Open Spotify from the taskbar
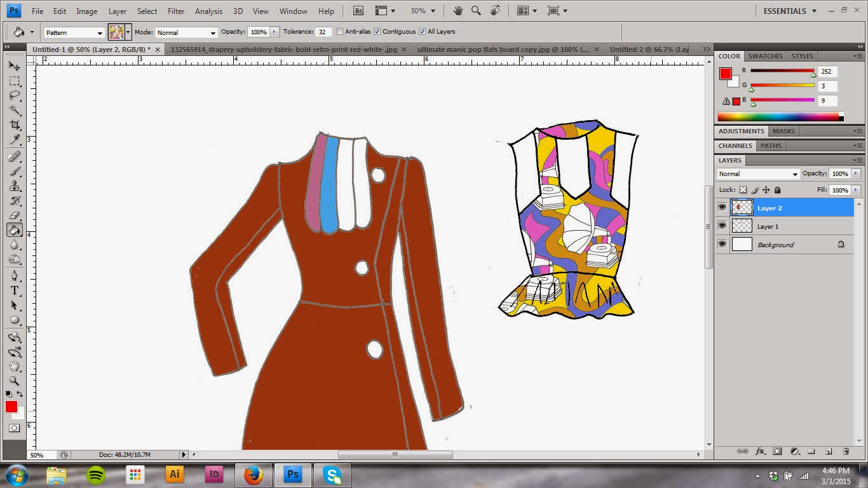Image resolution: width=868 pixels, height=488 pixels. point(96,475)
